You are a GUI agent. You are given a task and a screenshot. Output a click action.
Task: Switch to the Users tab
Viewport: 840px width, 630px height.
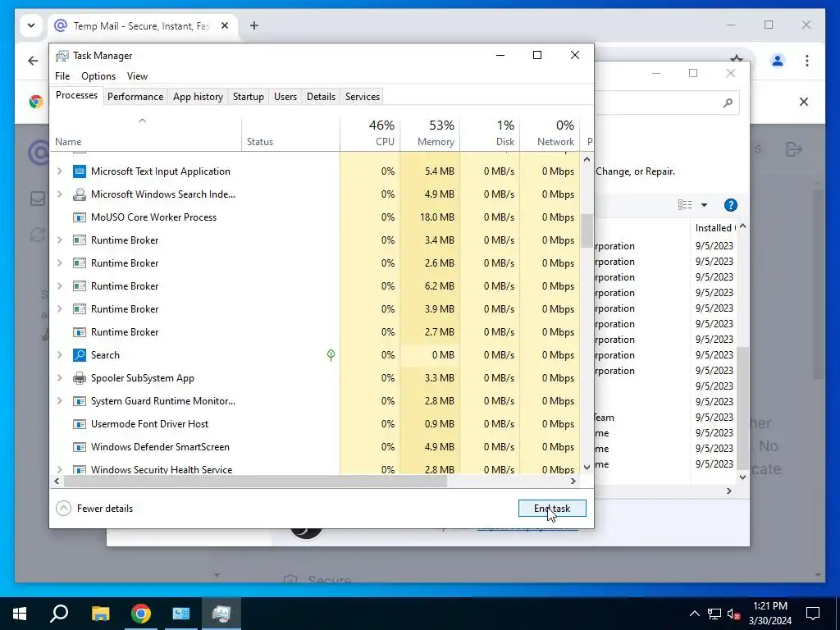(x=285, y=97)
